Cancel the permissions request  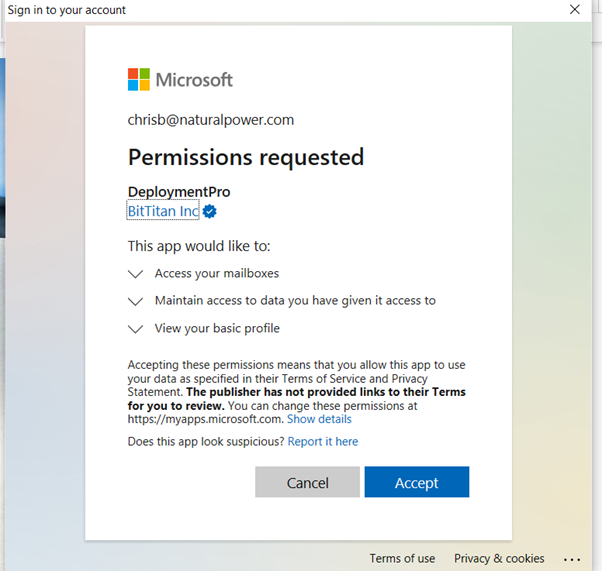click(x=308, y=482)
